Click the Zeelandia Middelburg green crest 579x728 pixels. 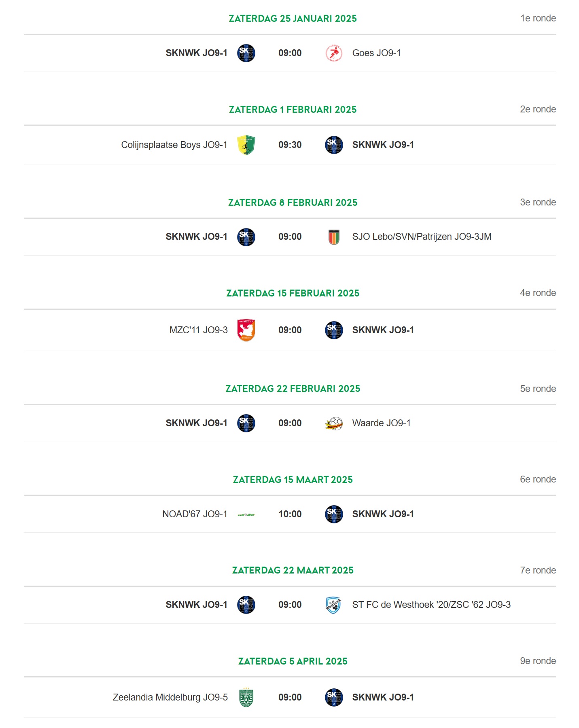[x=246, y=697]
